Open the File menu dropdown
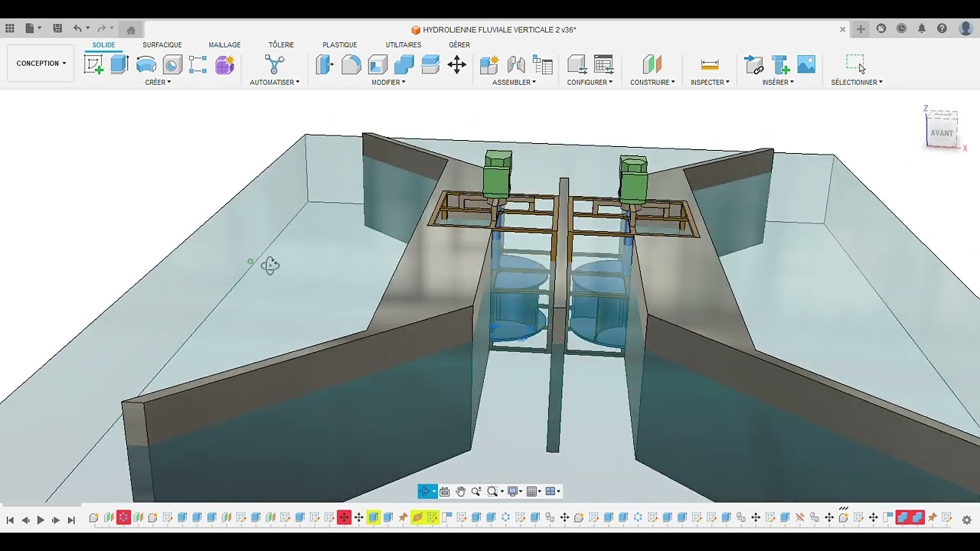 33,28
